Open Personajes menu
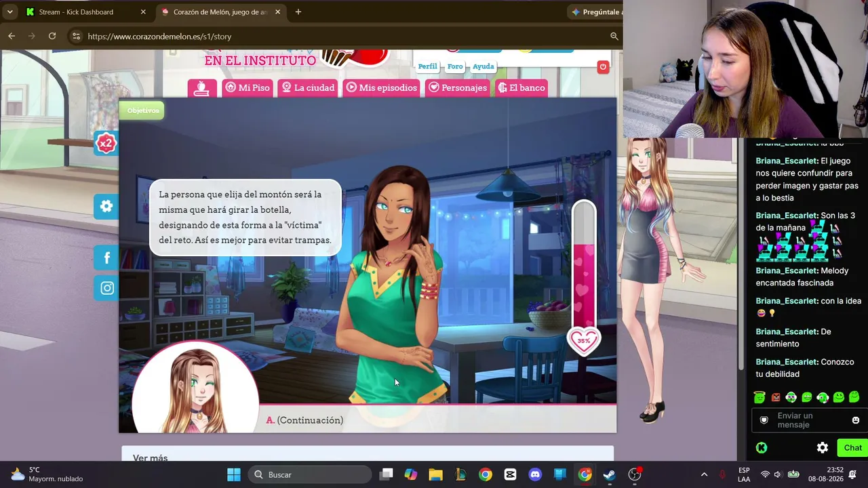The image size is (868, 488). click(458, 88)
